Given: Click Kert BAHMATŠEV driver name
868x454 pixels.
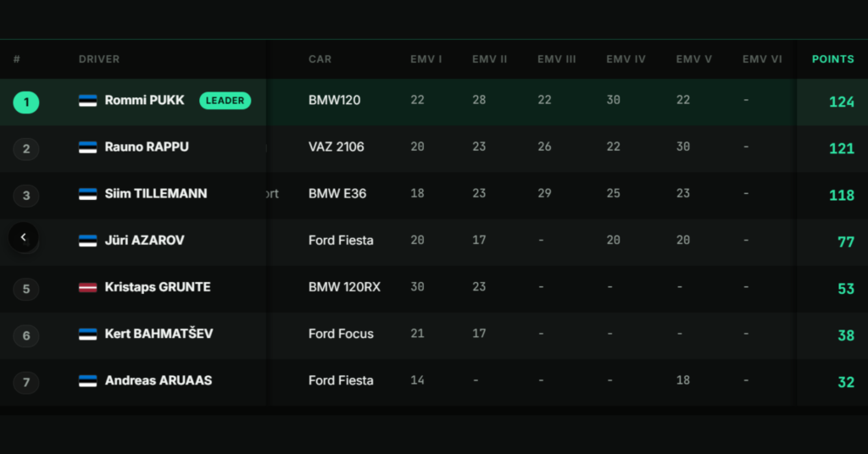Looking at the screenshot, I should (x=159, y=334).
